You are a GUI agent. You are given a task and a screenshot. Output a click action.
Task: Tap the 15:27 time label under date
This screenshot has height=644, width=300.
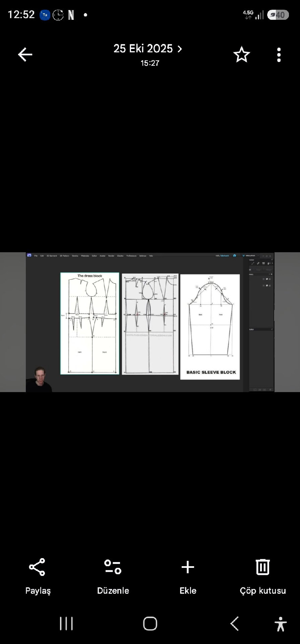point(150,63)
